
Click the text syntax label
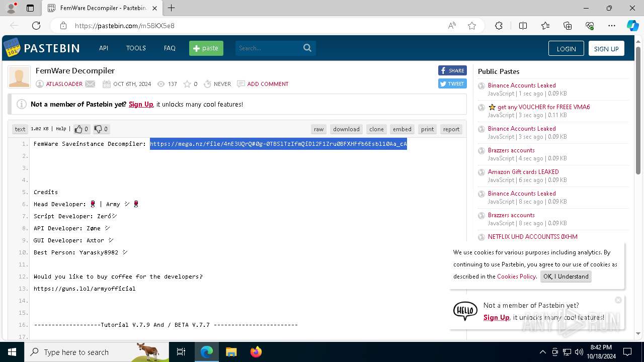pyautogui.click(x=20, y=129)
